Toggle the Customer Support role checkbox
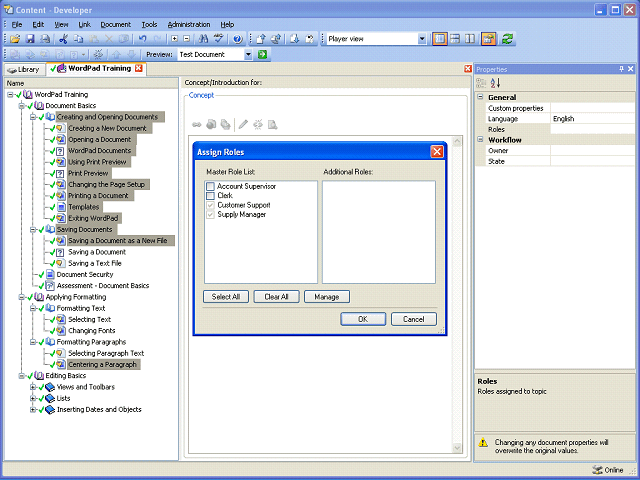This screenshot has height=480, width=640. click(x=210, y=205)
